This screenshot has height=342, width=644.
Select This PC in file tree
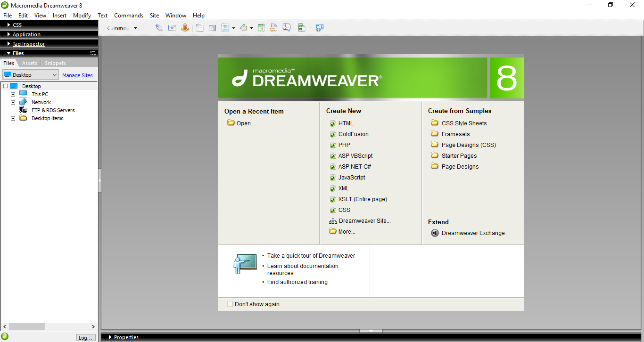(40, 94)
